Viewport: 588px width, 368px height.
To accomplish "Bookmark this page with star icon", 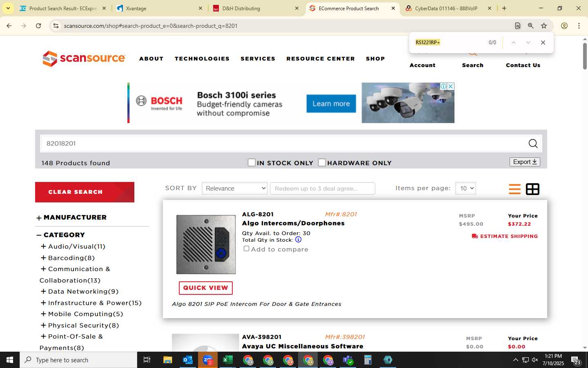I will click(544, 26).
